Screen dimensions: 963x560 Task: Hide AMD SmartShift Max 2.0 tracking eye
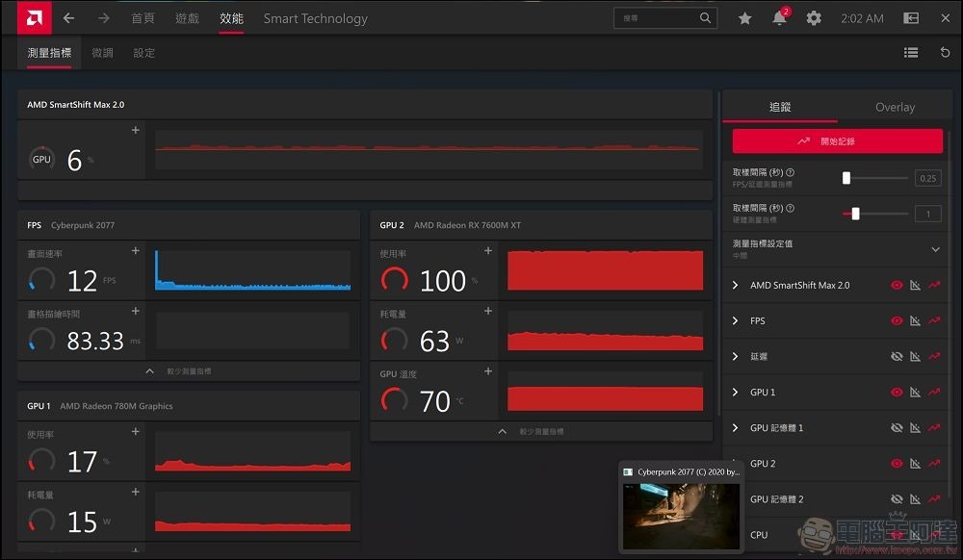[x=897, y=285]
